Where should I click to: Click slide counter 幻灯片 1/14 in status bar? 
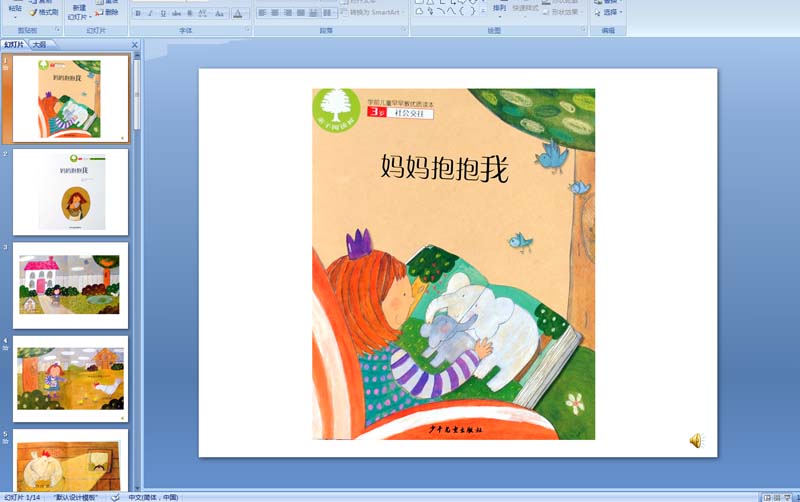tap(21, 497)
